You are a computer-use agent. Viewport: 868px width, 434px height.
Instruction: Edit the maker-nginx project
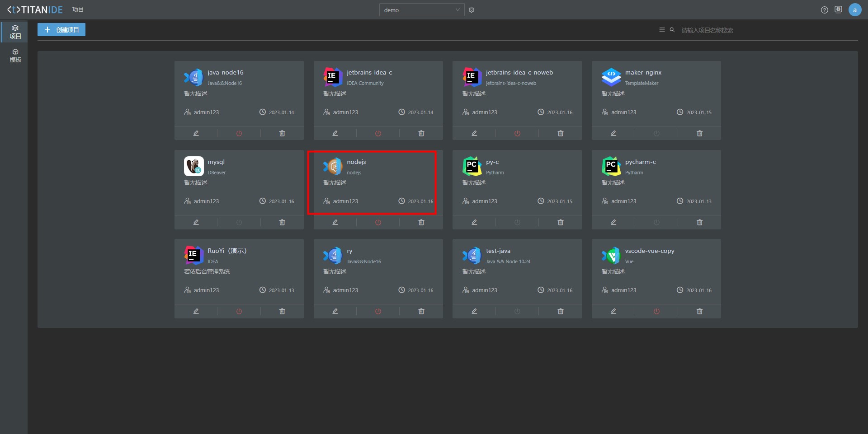613,133
